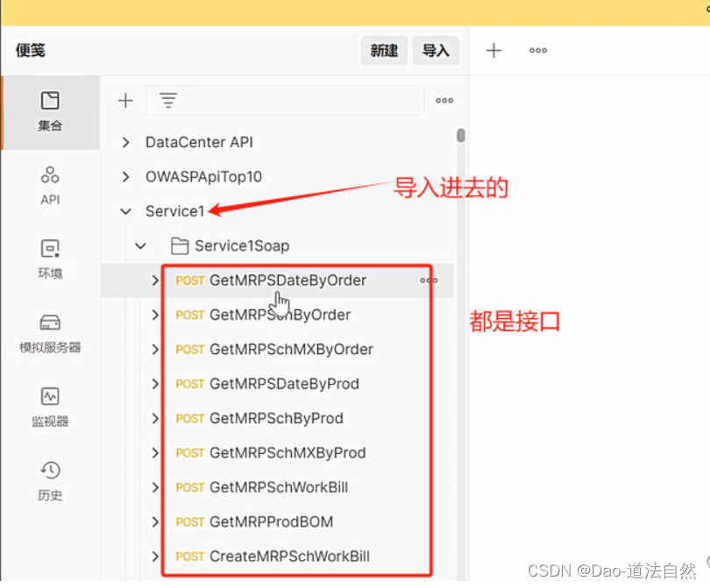Screen dimensions: 710x588
Task: Expand the DataCenter API collection
Action: (x=125, y=142)
